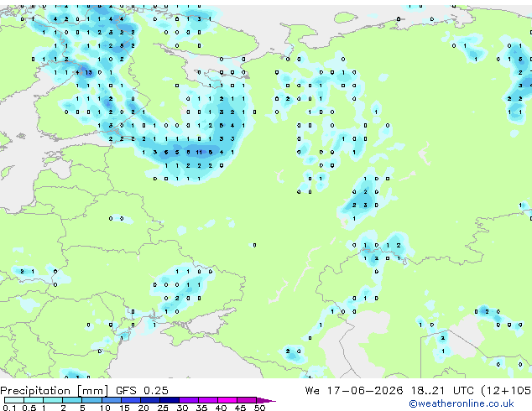
Task: Click the 35–40 mm legend color swatch
Action: [207, 400]
